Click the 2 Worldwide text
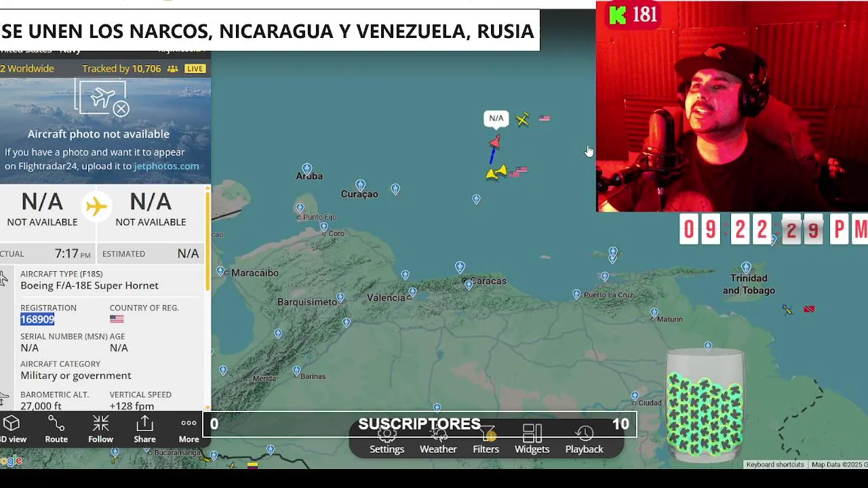 pos(27,68)
